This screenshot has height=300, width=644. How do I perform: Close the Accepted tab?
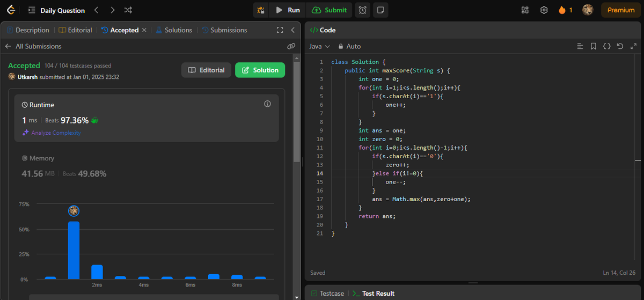(144, 30)
